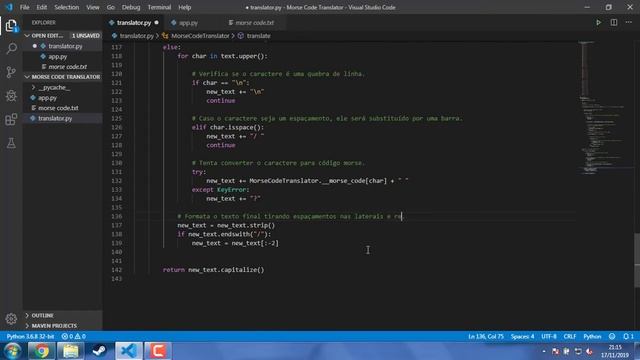Open translator.py in project folder tree
Screen dimensions: 640x360
point(55,118)
